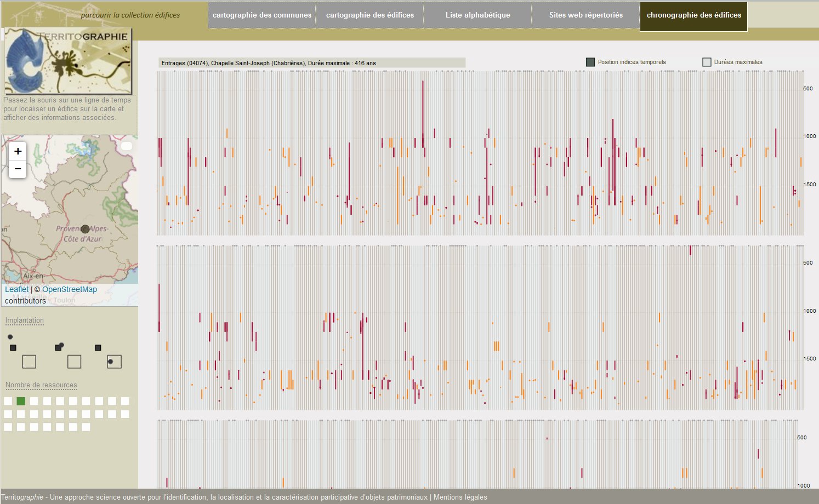
Task: Toggle Durées maximales legend checkbox
Action: (x=707, y=62)
